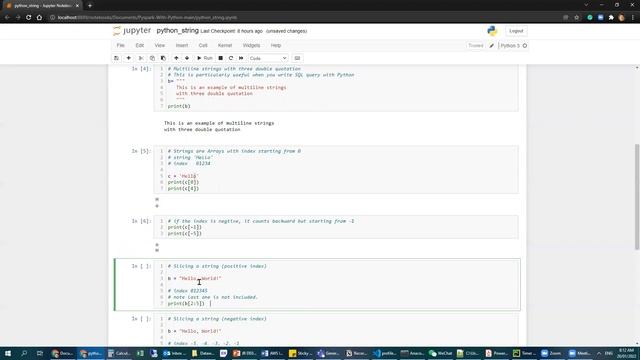This screenshot has height=360, width=640.
Task: Open the cell type dropdown showing Code
Action: tap(268, 58)
